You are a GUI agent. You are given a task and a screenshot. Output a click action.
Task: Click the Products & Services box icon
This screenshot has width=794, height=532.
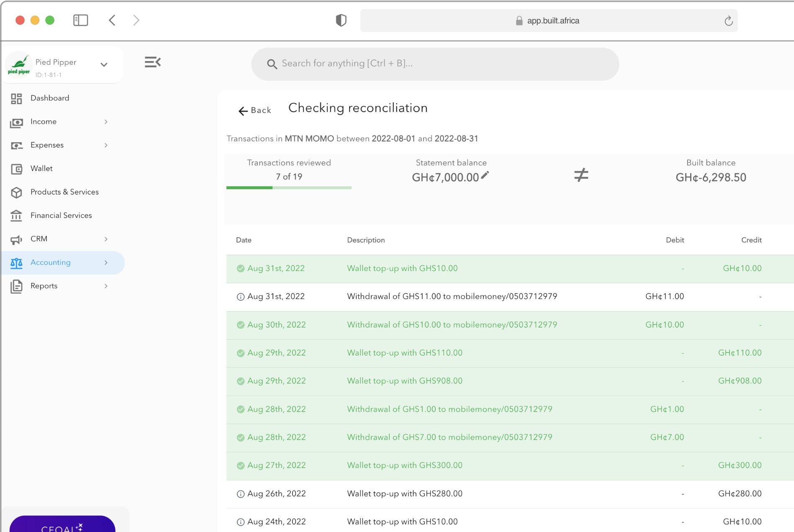pyautogui.click(x=16, y=192)
